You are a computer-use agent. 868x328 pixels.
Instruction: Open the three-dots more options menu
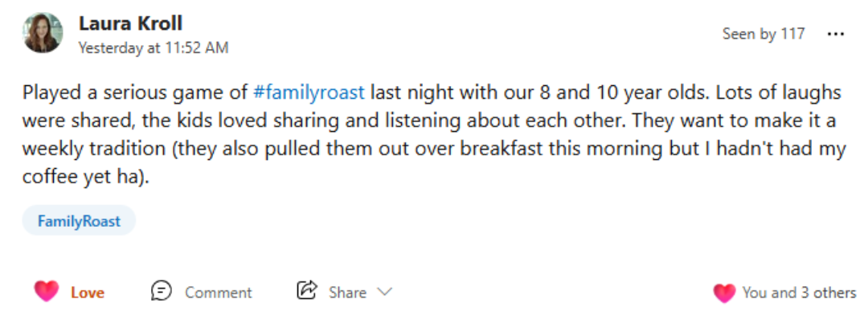(835, 34)
